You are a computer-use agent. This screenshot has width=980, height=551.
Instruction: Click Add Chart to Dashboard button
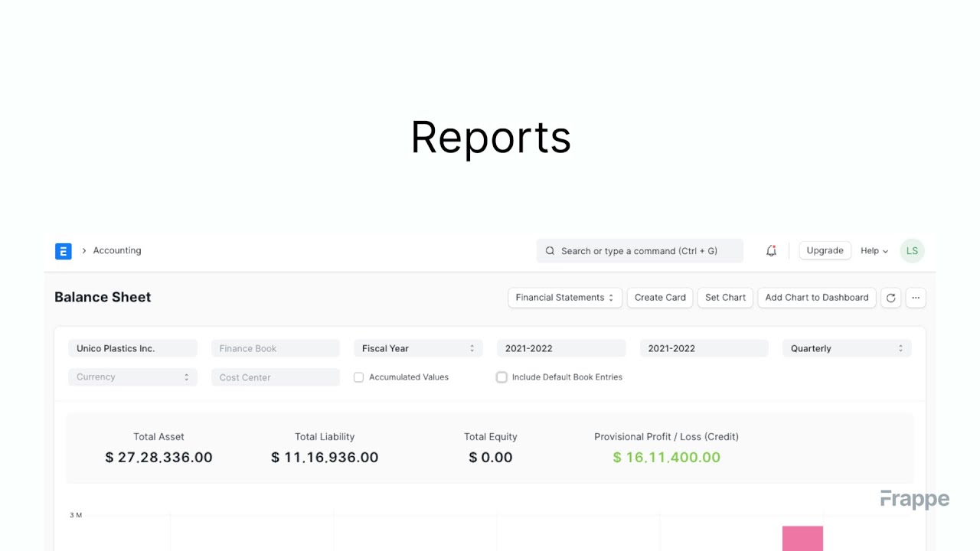pos(817,298)
